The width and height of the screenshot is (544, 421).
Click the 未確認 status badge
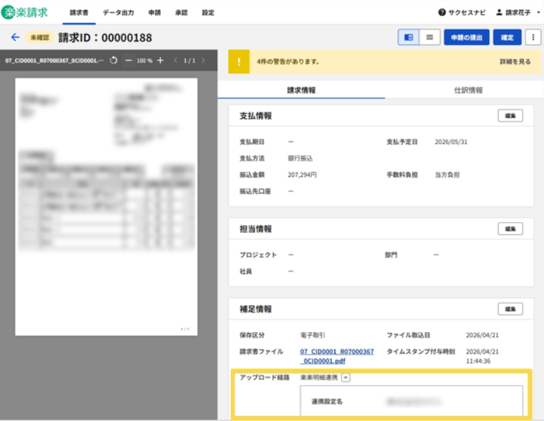pos(40,37)
